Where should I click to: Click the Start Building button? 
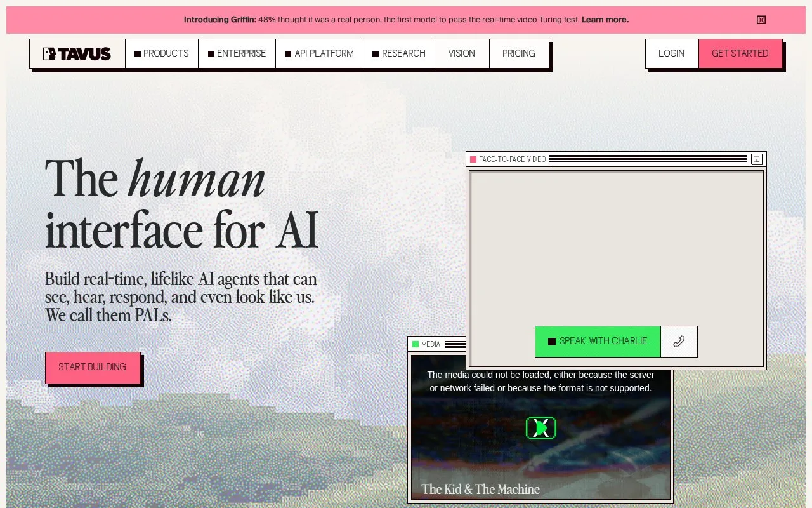pos(93,368)
